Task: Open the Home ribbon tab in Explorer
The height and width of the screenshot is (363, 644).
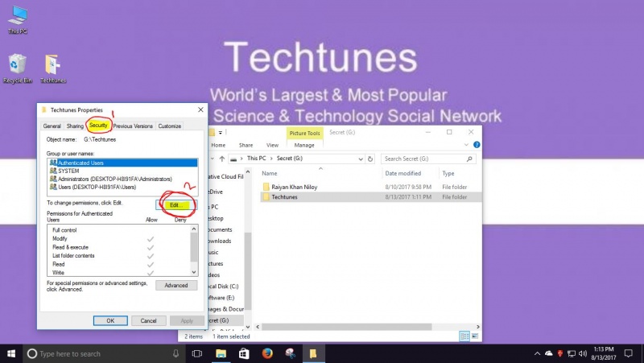Action: click(x=218, y=145)
